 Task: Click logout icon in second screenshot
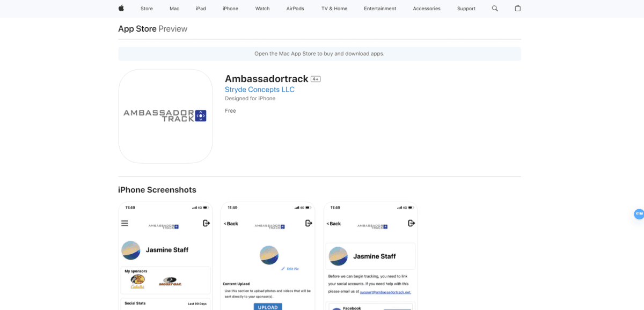pos(309,223)
